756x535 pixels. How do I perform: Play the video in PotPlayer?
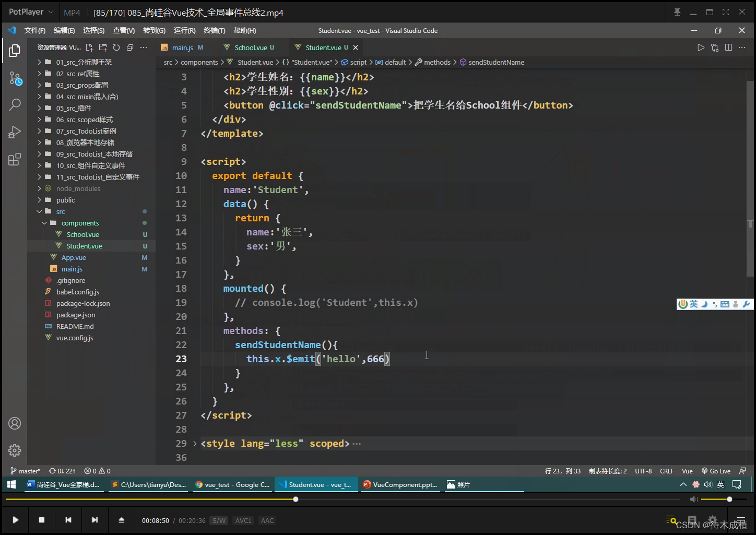pyautogui.click(x=16, y=520)
